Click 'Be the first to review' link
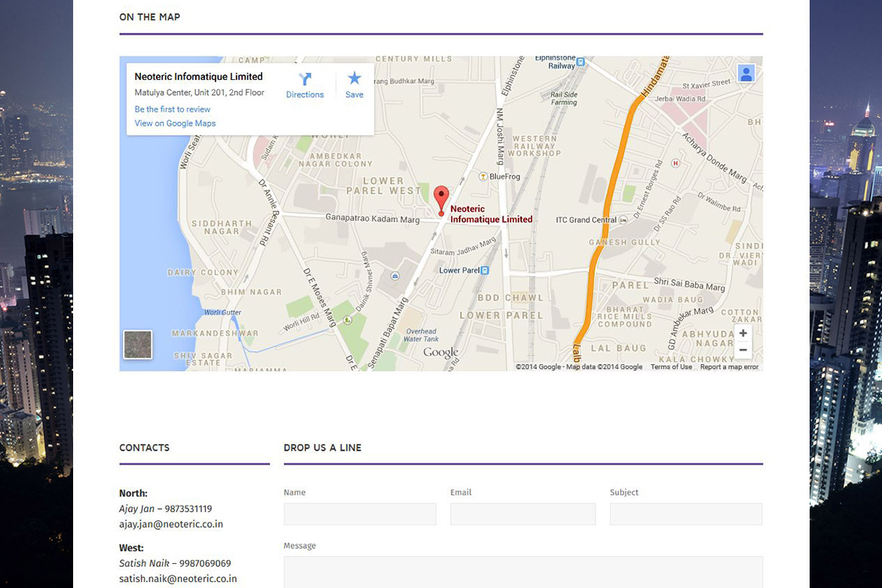 173,109
